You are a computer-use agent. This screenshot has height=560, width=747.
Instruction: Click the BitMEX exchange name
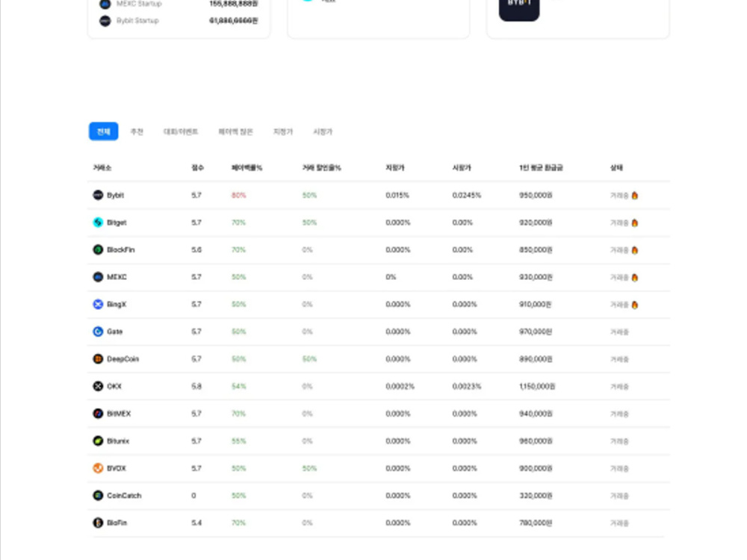click(119, 414)
